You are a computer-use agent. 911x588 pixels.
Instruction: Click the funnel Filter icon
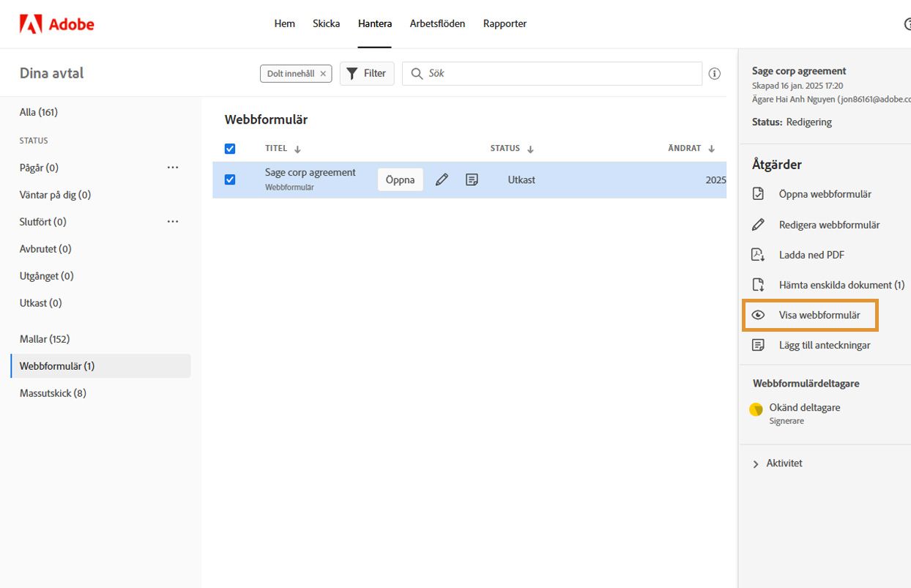(352, 73)
